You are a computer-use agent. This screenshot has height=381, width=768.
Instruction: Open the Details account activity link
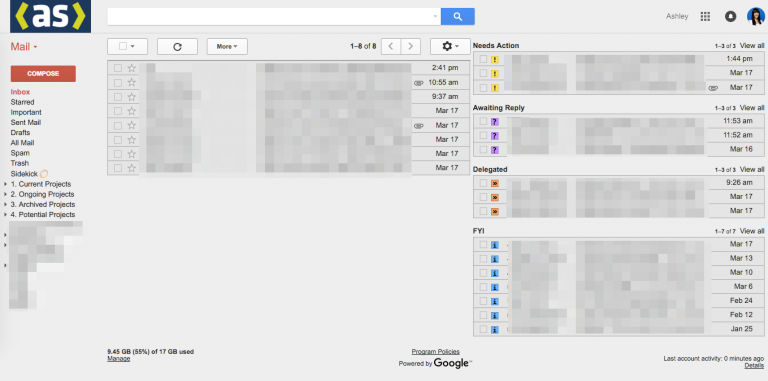coord(754,365)
